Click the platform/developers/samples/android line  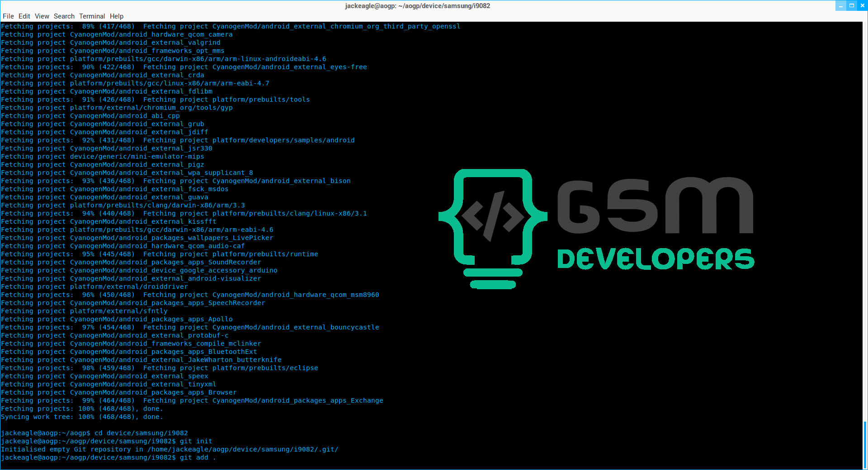coord(178,141)
